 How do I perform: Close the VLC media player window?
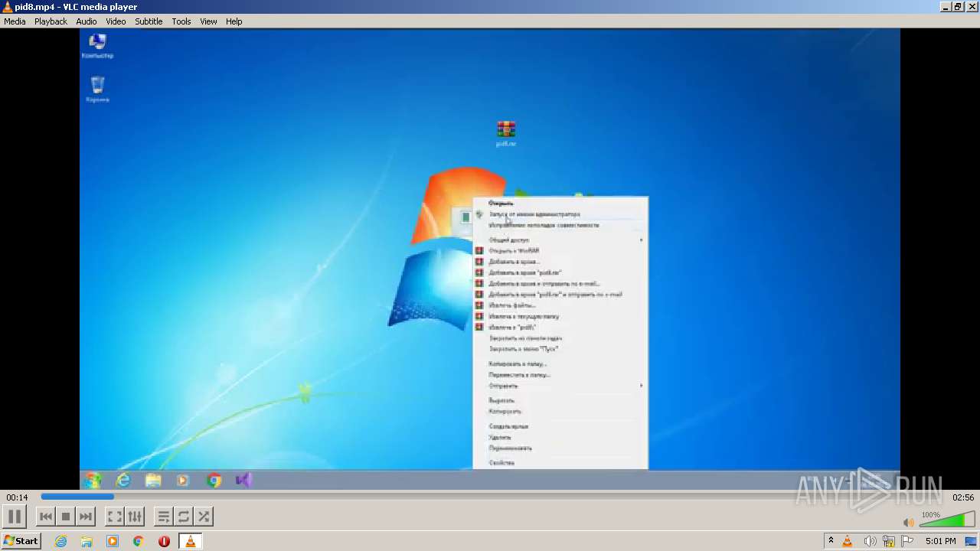971,7
